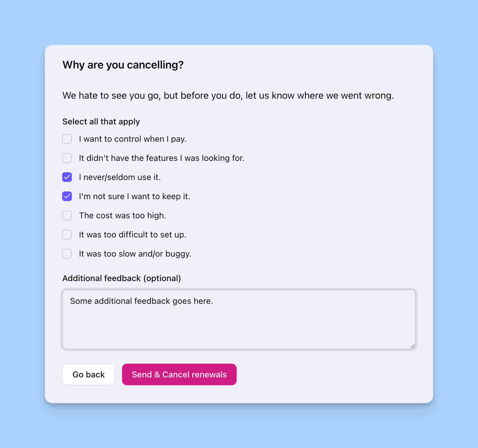Image resolution: width=478 pixels, height=448 pixels.
Task: Click the 'I never/seldom use it.' label text
Action: 119,178
